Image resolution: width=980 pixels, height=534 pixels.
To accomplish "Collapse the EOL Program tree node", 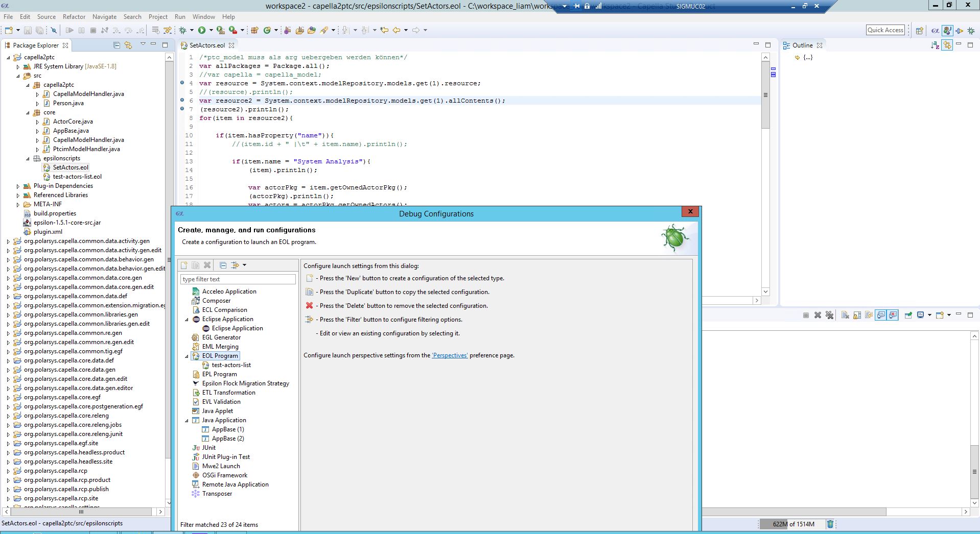I will pyautogui.click(x=186, y=356).
